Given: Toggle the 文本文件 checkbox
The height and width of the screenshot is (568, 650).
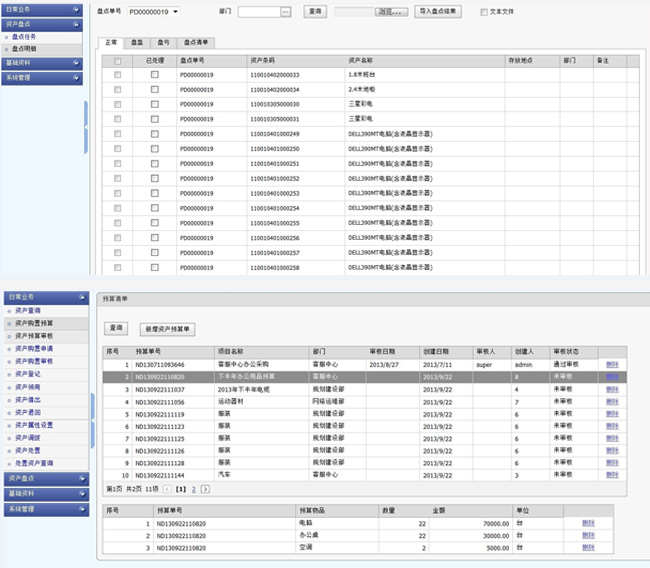Looking at the screenshot, I should [x=484, y=12].
